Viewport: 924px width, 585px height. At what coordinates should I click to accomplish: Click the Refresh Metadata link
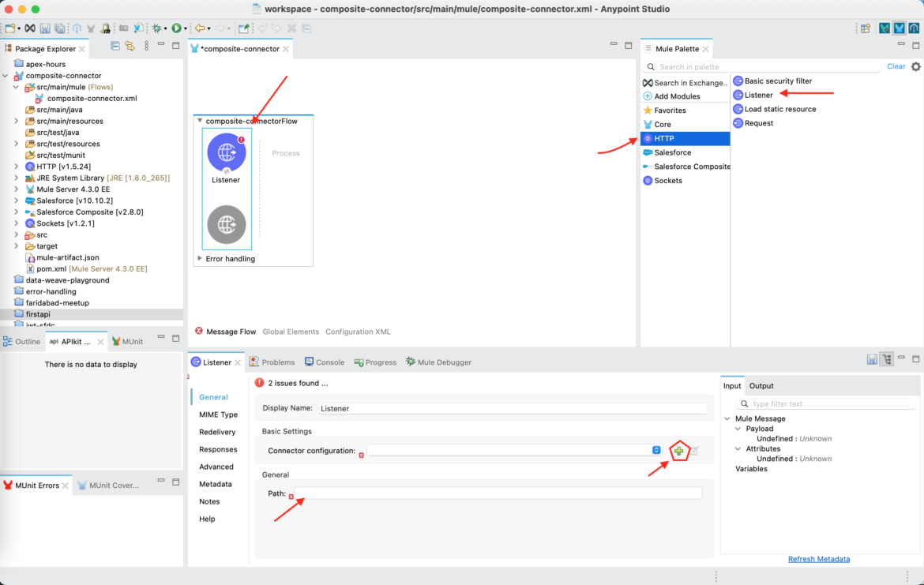click(819, 558)
